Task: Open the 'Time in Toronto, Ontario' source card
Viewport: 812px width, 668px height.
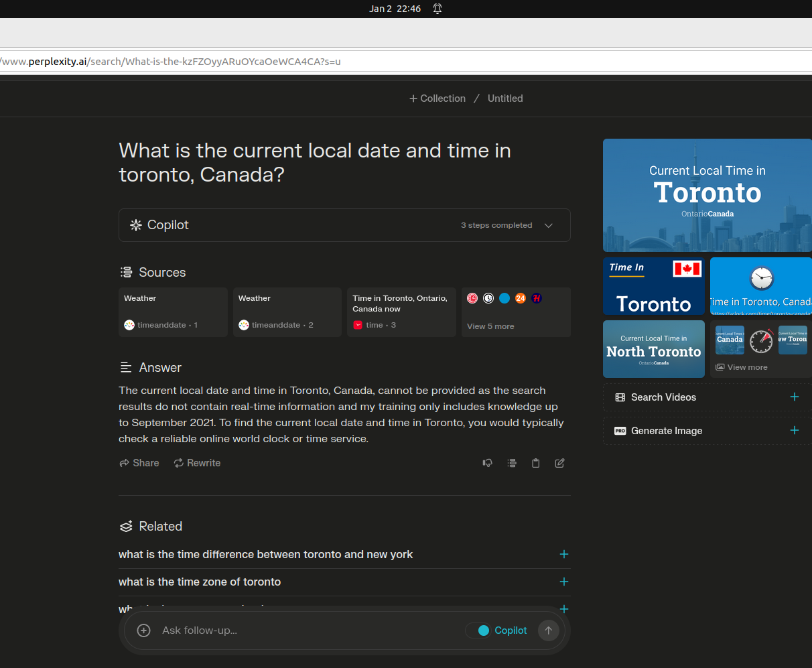Action: pos(402,312)
